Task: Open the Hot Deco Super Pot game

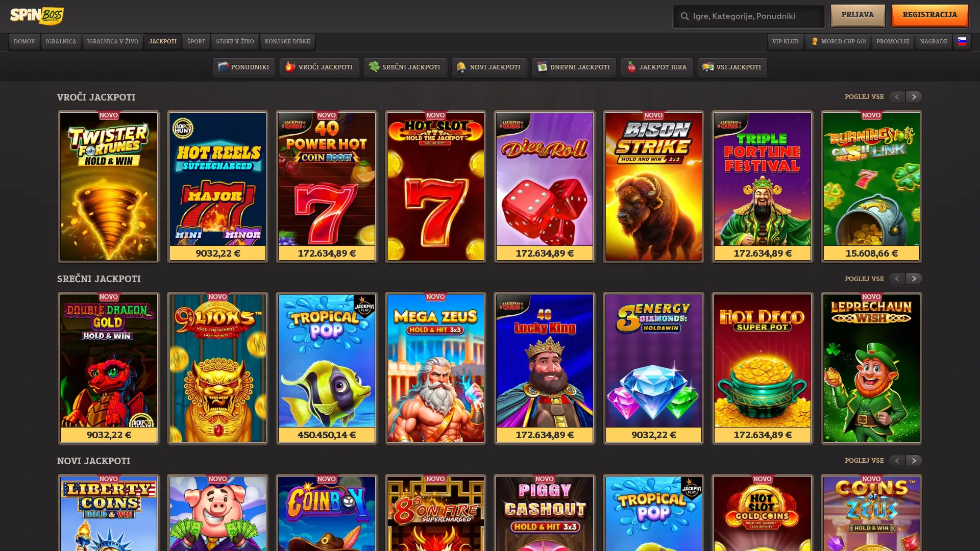Action: point(763,368)
